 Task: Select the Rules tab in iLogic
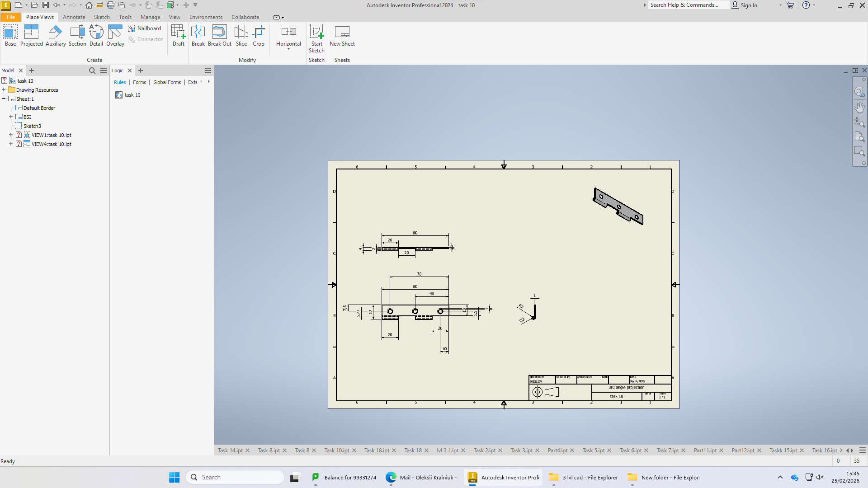120,82
